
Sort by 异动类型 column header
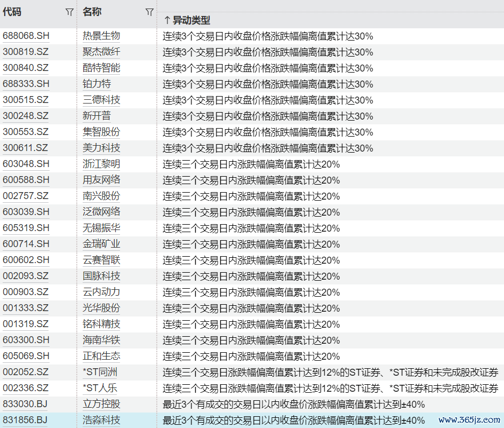point(187,20)
